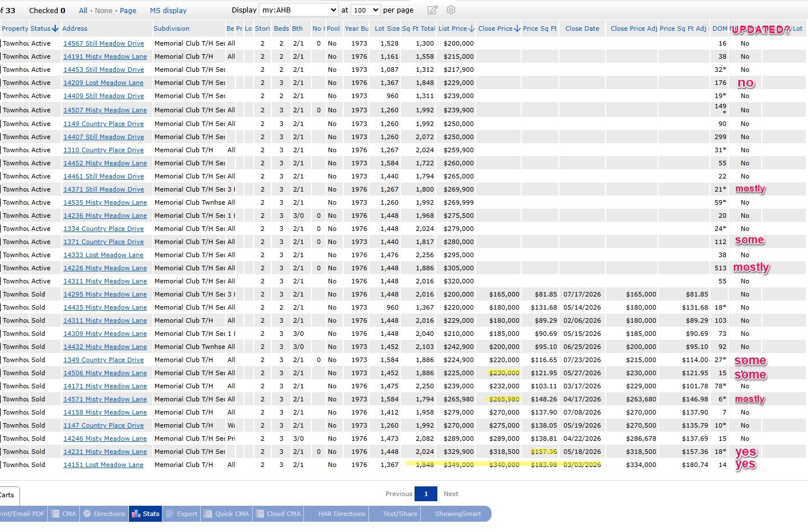Image resolution: width=808 pixels, height=532 pixels.
Task: Open the HAR Directions toolbar item
Action: tap(342, 514)
